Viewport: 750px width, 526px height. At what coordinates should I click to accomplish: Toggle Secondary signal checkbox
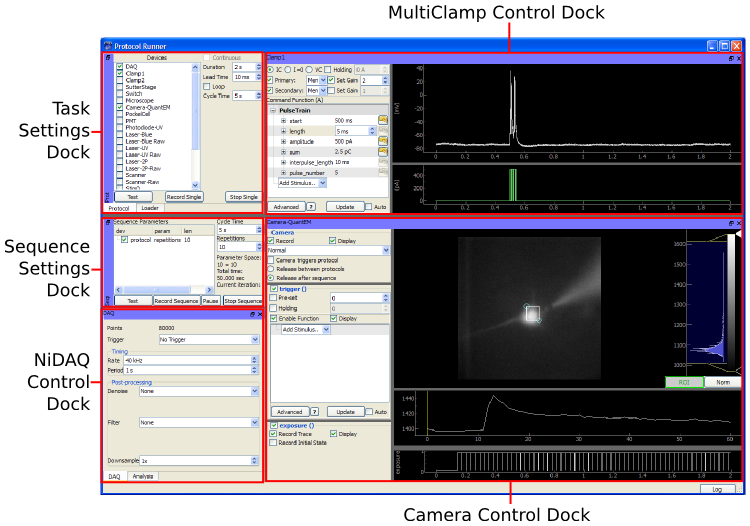coord(270,90)
